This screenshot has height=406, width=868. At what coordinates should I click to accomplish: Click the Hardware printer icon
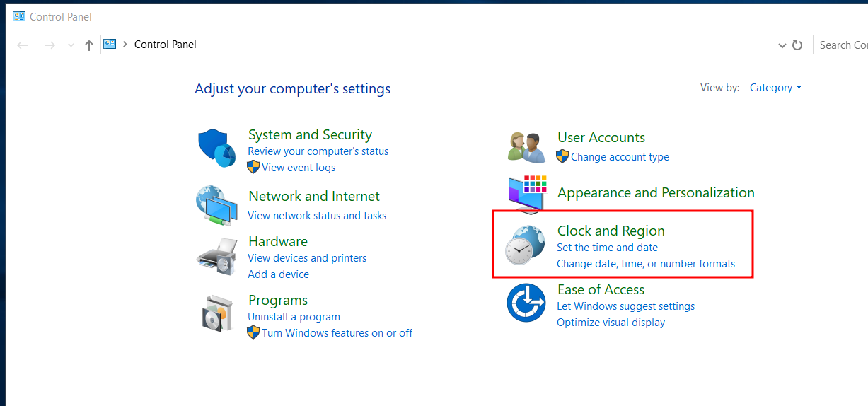[x=216, y=257]
